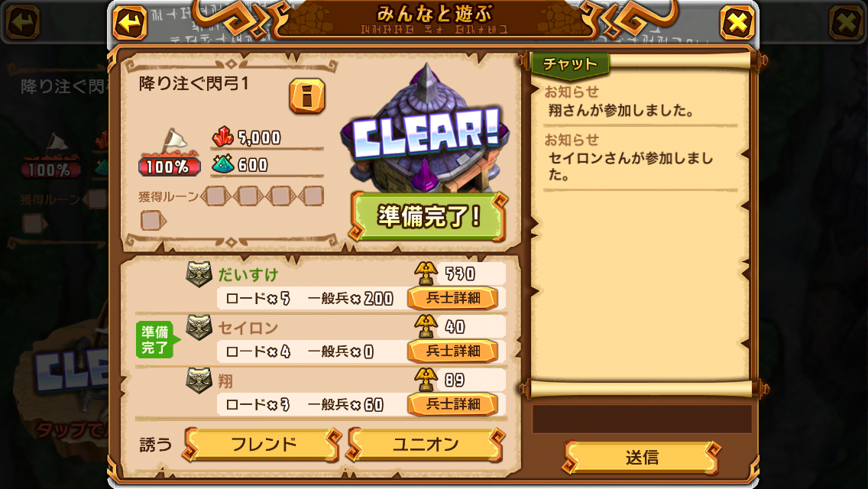This screenshot has width=868, height=489.
Task: Tap the teal gem 600 reward icon
Action: point(223,164)
